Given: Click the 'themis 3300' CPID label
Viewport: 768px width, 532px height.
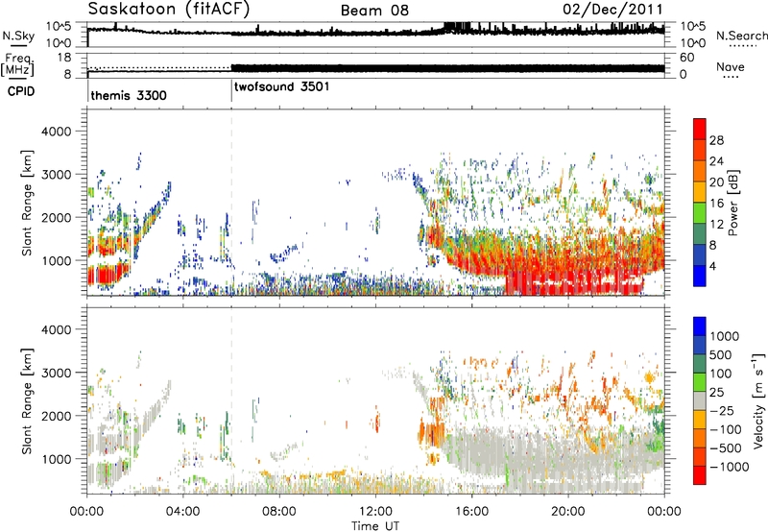Looking at the screenshot, I should 129,95.
